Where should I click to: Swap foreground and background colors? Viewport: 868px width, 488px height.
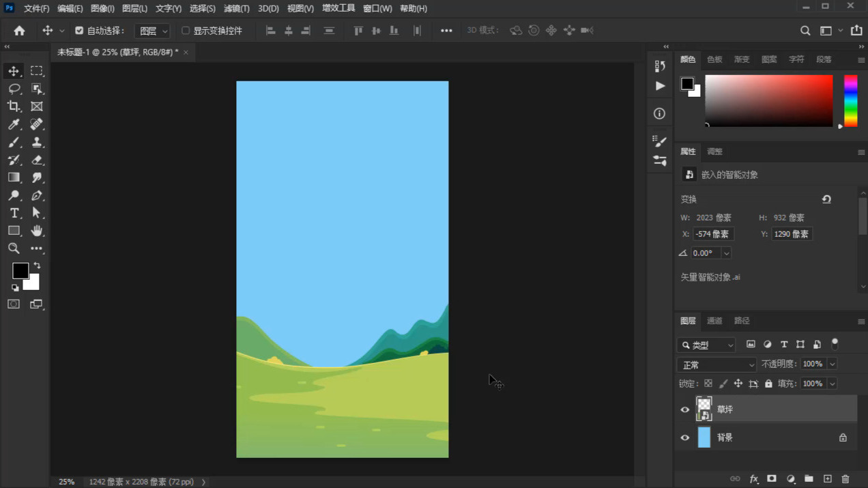pos(37,265)
